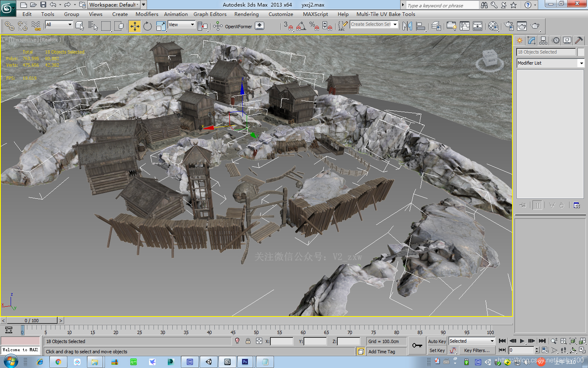
Task: Toggle the Selection Lock padlock
Action: pos(248,341)
